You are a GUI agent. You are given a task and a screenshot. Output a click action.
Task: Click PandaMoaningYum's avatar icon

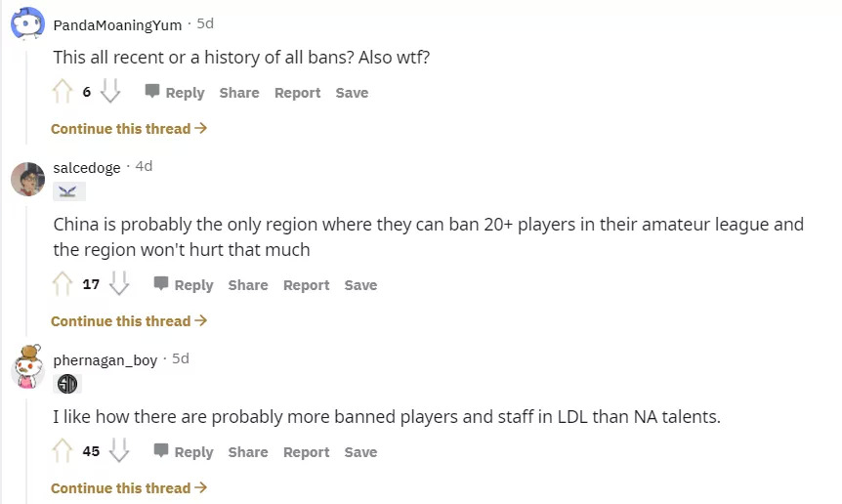[x=27, y=22]
